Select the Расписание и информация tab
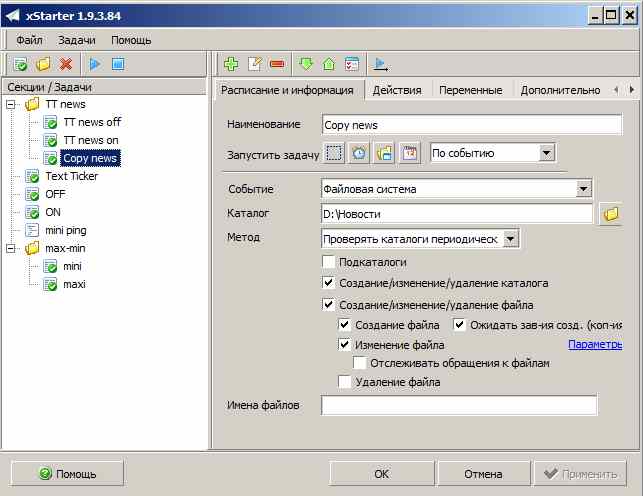This screenshot has height=496, width=643. (x=287, y=90)
